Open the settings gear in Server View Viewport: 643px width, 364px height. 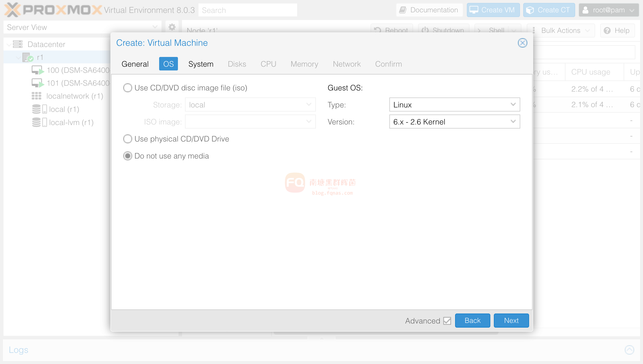[x=172, y=27]
